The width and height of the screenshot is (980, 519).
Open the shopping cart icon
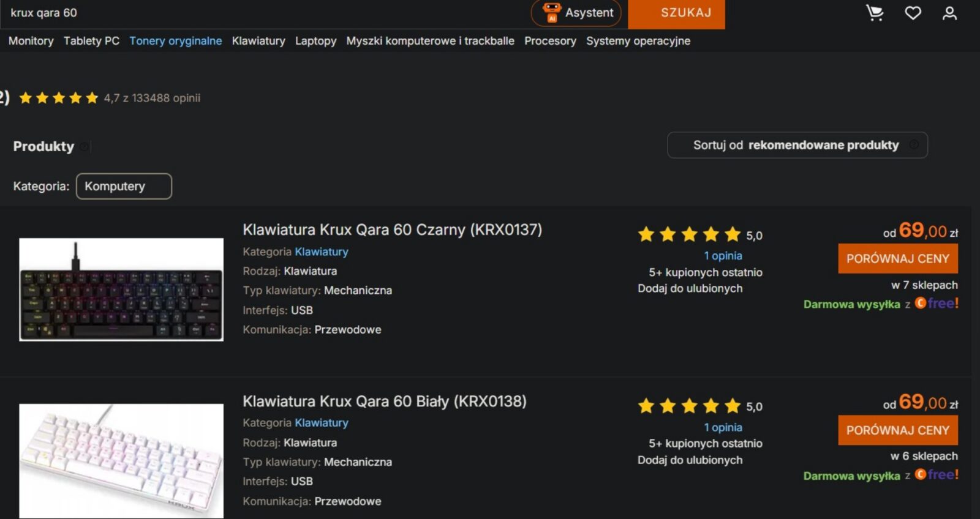pos(875,13)
